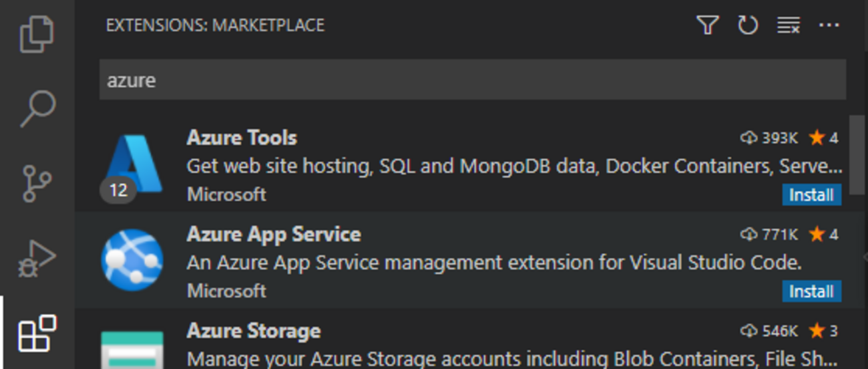This screenshot has height=369, width=868.
Task: Open the Search view in activity bar
Action: pyautogui.click(x=37, y=108)
